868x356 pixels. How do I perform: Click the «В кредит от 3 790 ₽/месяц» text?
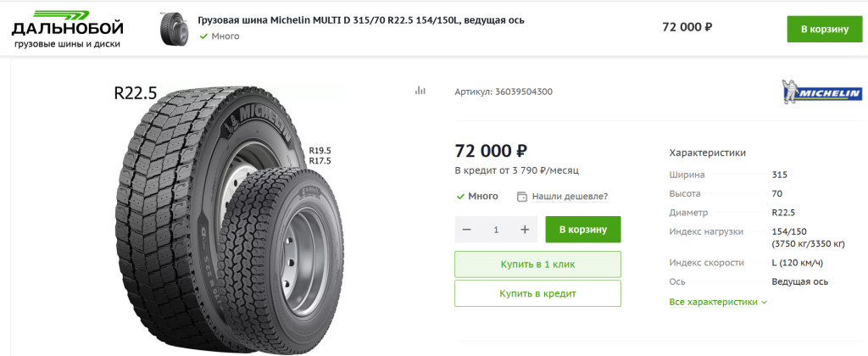tap(516, 170)
